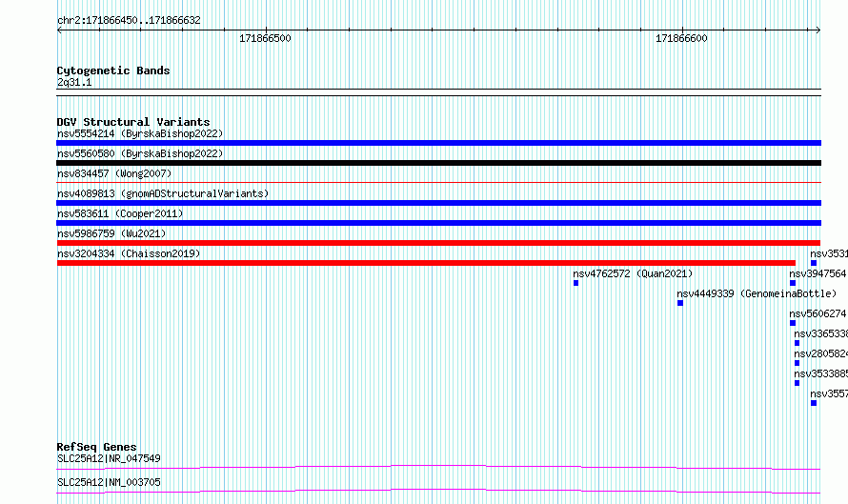Image resolution: width=848 pixels, height=504 pixels.
Task: Select the blue bar for nsv5554214
Action: tap(438, 143)
